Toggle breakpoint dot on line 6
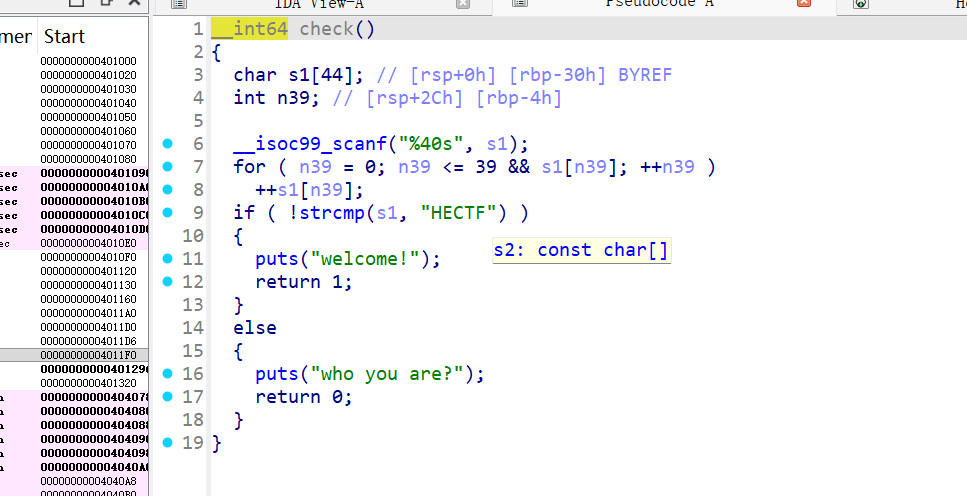967x496 pixels. point(168,144)
